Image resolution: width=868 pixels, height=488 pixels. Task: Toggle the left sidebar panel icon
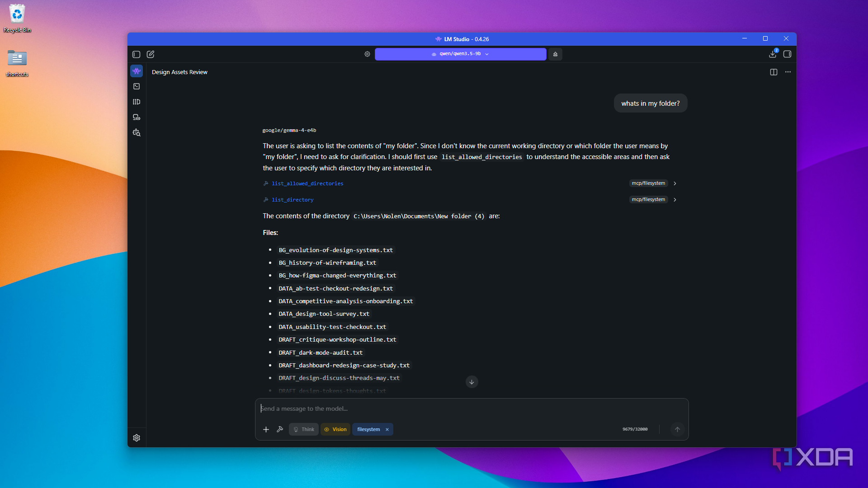click(x=136, y=54)
